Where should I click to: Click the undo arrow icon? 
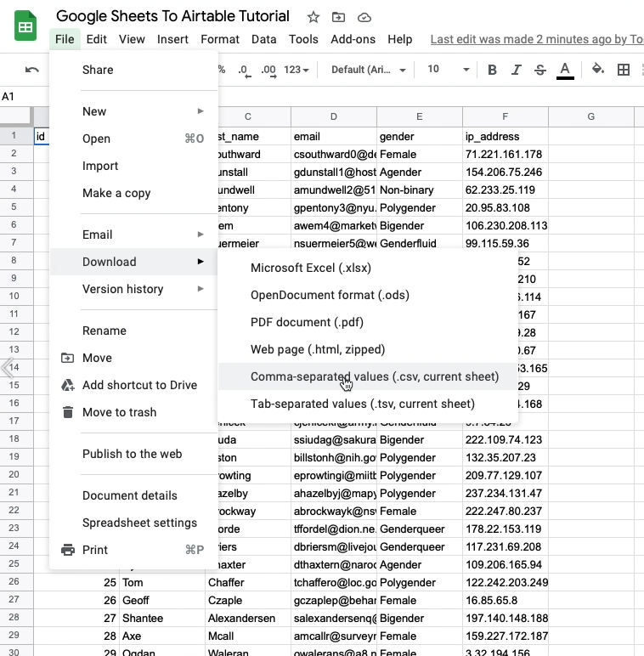coord(31,70)
